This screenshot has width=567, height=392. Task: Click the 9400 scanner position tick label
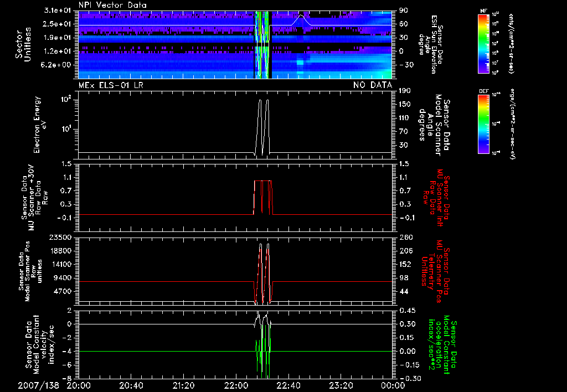[62, 278]
